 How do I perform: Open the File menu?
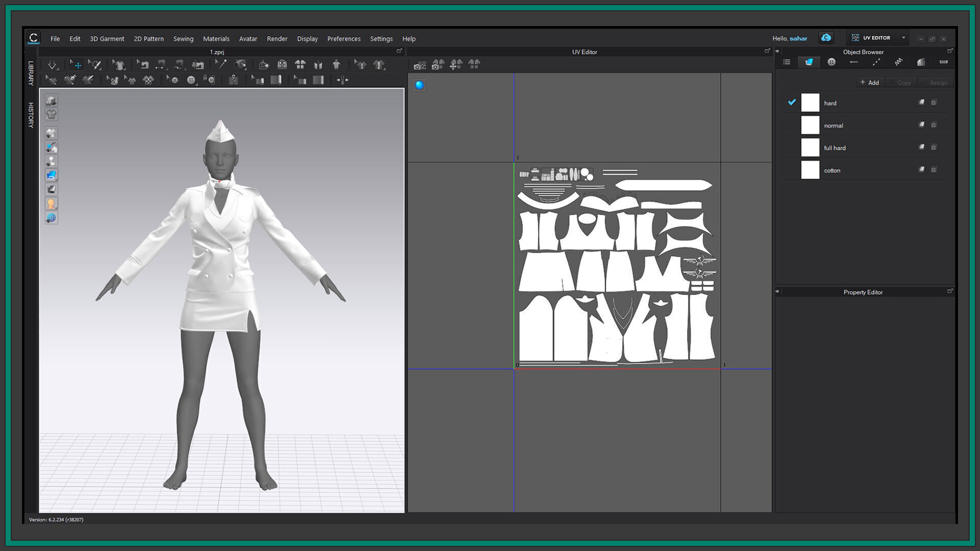[55, 39]
